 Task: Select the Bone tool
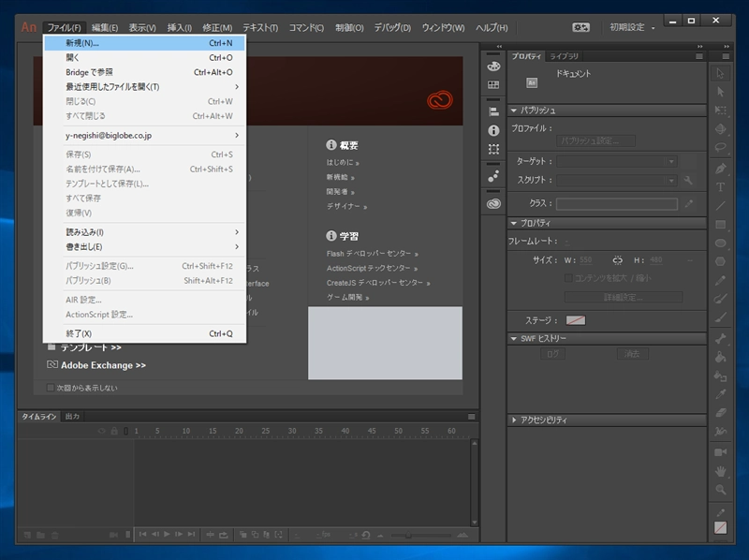click(720, 339)
